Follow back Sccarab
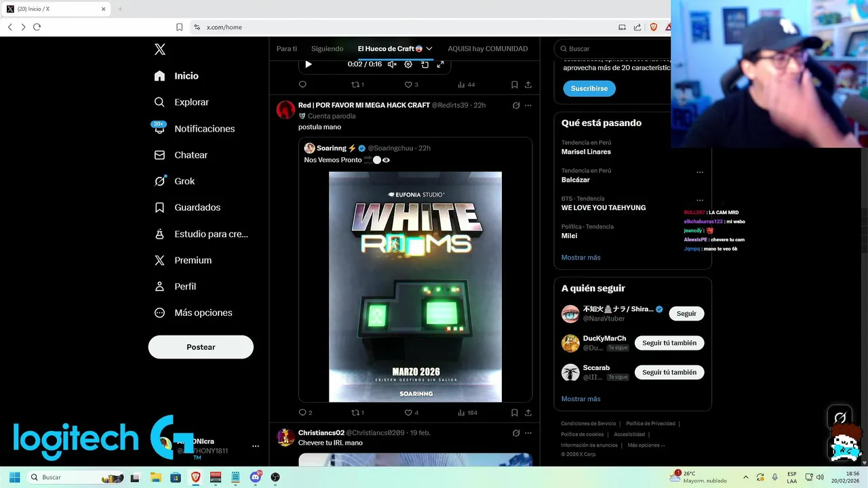The width and height of the screenshot is (868, 488). pyautogui.click(x=669, y=372)
